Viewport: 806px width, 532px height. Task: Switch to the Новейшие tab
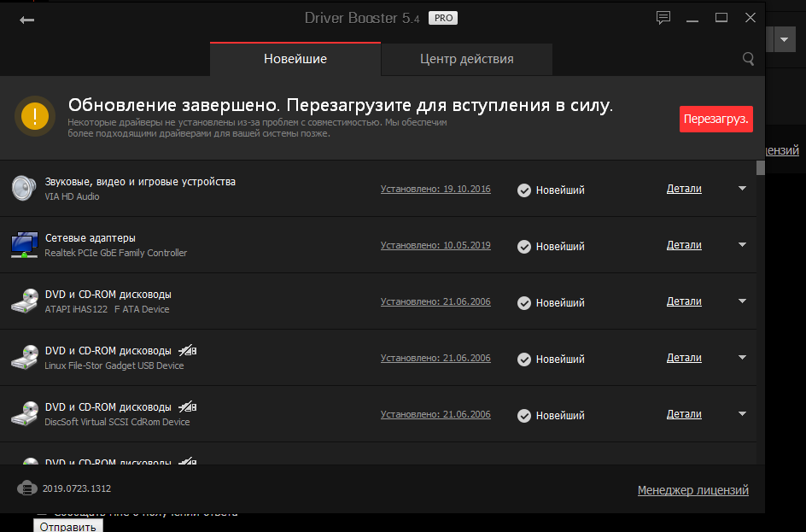(295, 59)
